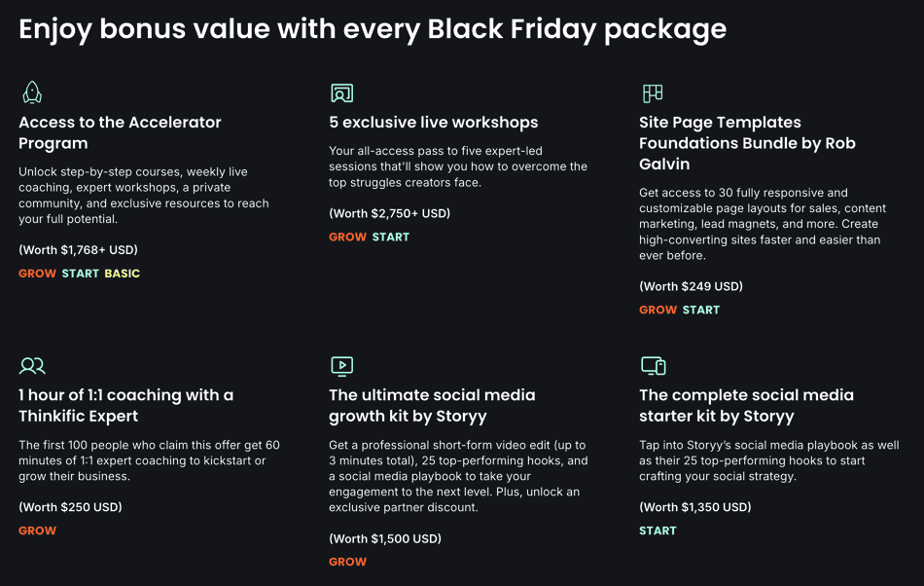Click the live workshop presenter icon

pyautogui.click(x=341, y=92)
